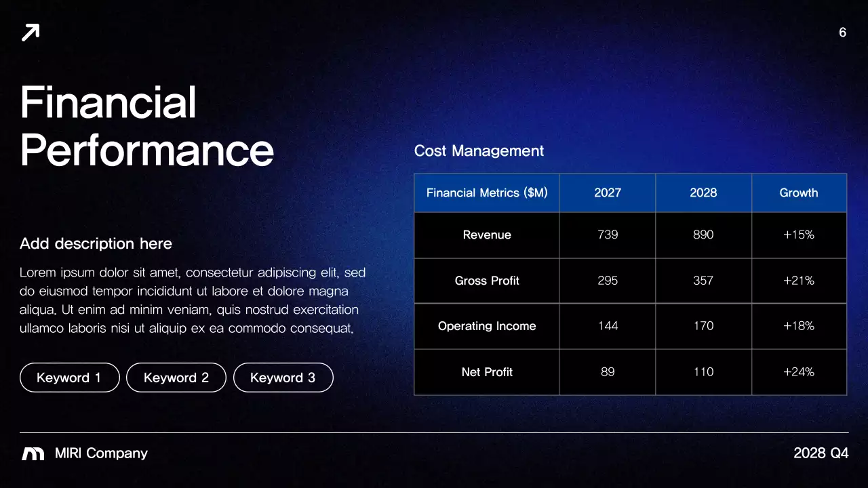
Task: Click the 2027 column header
Action: coord(607,192)
